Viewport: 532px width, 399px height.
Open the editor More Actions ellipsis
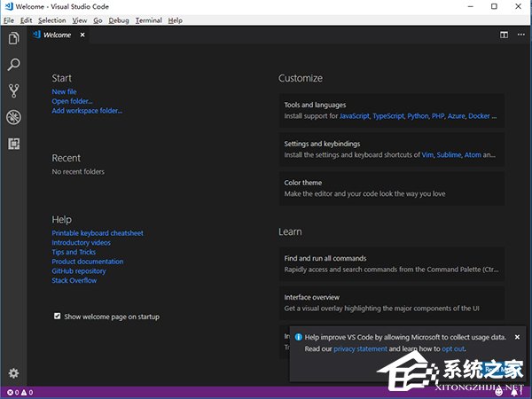(521, 35)
